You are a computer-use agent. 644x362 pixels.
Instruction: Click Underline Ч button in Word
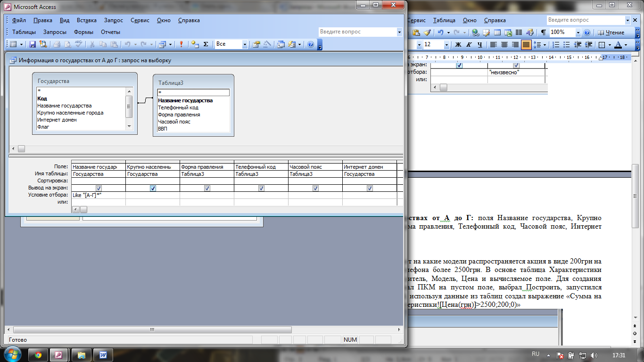480,45
